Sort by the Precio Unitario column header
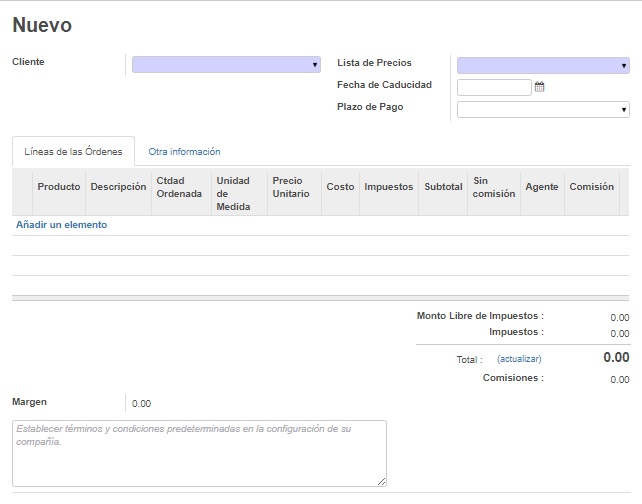The height and width of the screenshot is (504, 642). point(291,187)
